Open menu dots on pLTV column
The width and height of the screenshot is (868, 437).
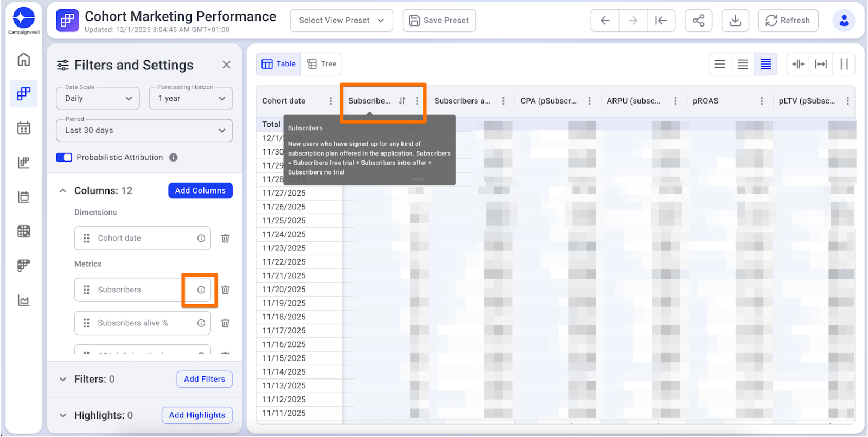tap(847, 101)
